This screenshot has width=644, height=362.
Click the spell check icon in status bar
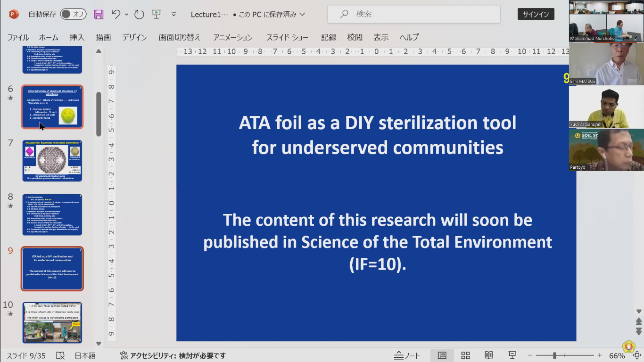point(60,355)
